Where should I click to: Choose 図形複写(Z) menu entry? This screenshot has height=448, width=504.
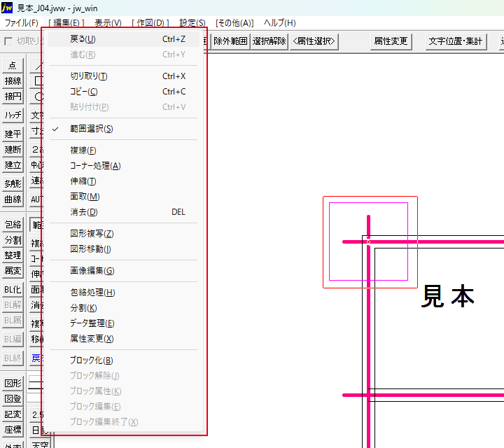point(123,234)
